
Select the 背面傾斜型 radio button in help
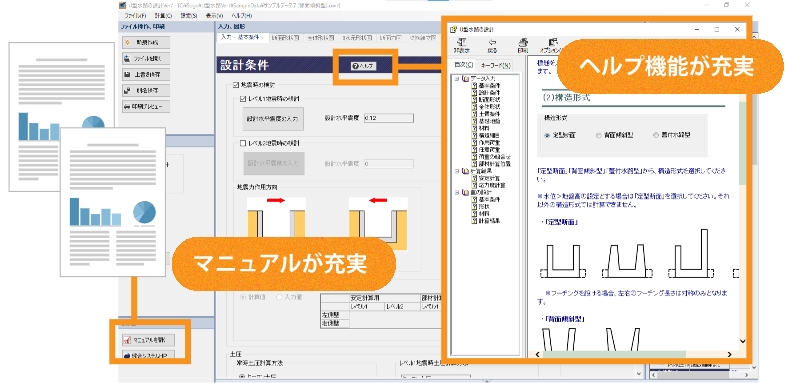pos(599,135)
